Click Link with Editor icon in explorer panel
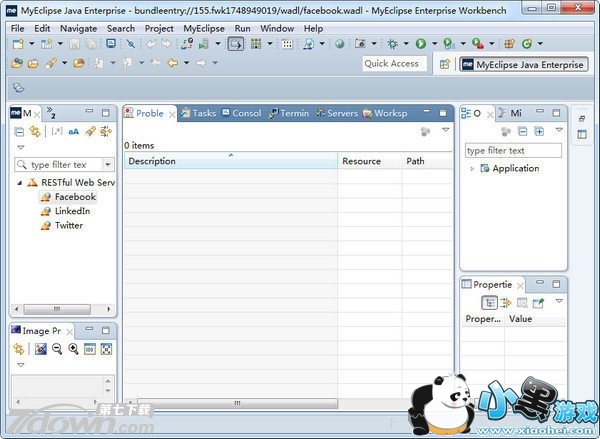Screen dimensions: 600x439 click(x=35, y=131)
